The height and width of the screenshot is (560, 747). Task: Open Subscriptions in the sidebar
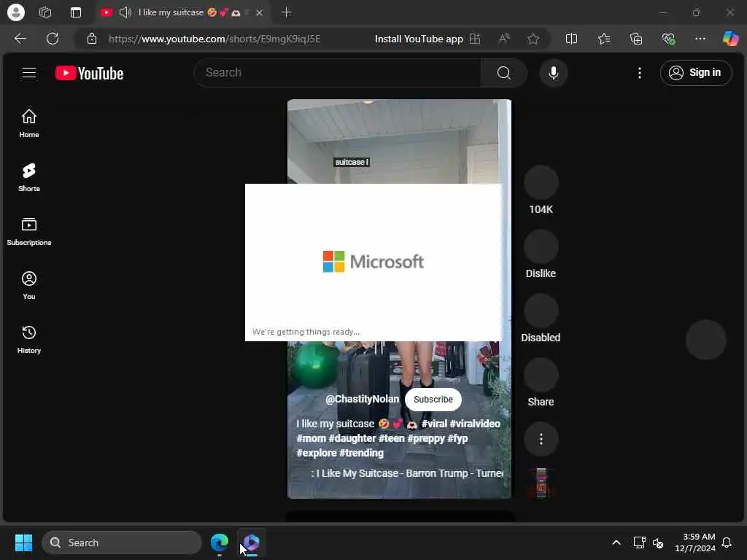pyautogui.click(x=29, y=231)
